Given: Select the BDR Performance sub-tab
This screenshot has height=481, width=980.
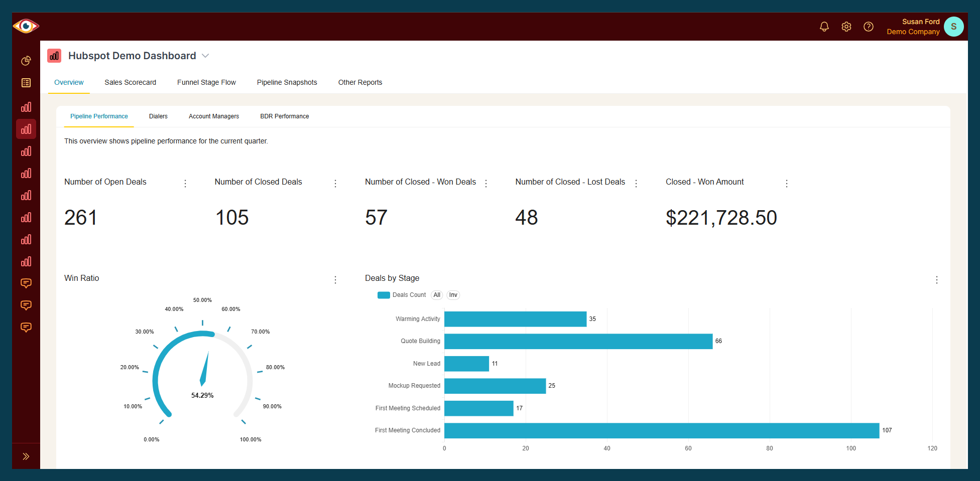Looking at the screenshot, I should pyautogui.click(x=285, y=116).
